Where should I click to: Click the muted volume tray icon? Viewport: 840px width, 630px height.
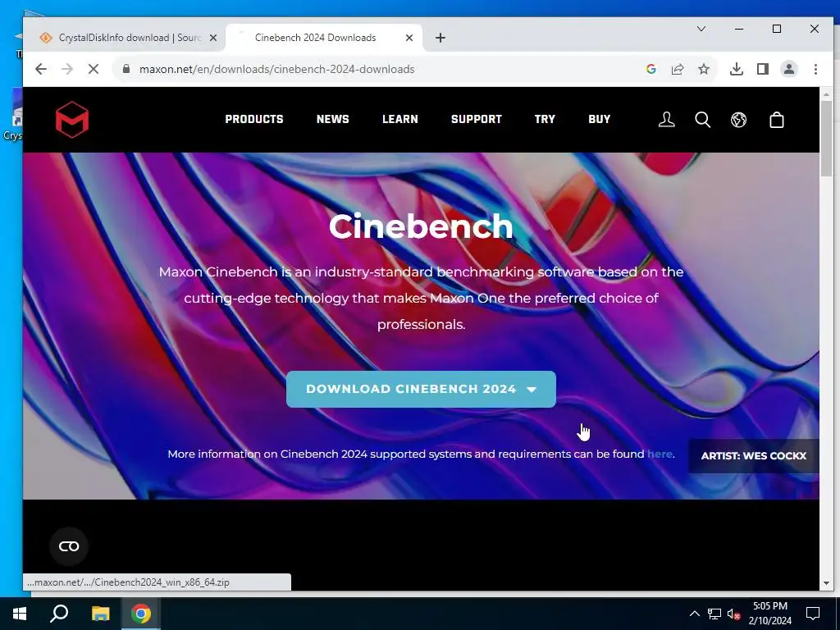point(734,614)
